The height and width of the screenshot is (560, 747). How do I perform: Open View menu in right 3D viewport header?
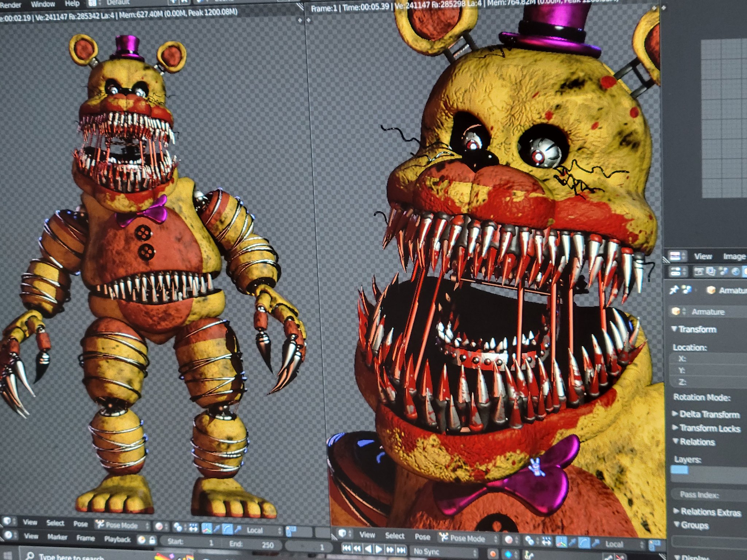tap(367, 535)
